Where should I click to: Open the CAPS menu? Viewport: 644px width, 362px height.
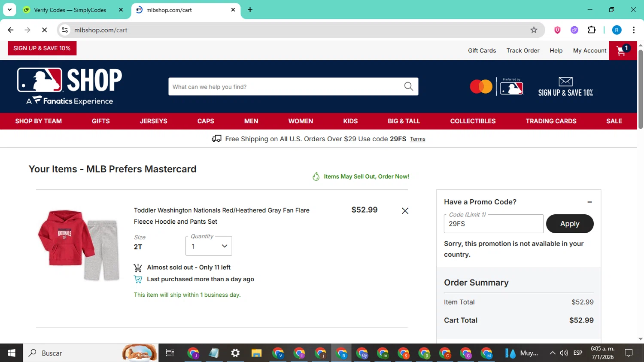click(206, 121)
